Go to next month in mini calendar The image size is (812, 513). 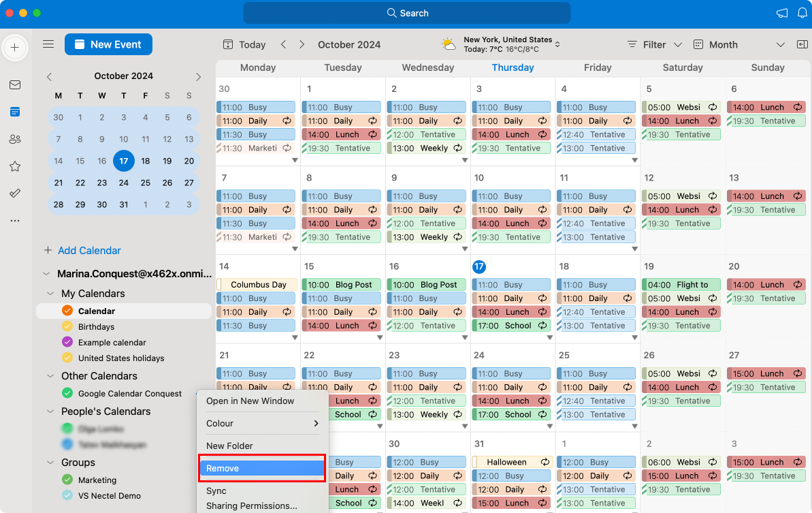(198, 77)
